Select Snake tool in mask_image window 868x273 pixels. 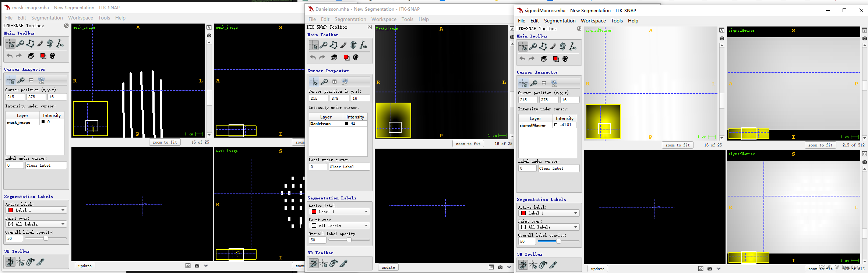pyautogui.click(x=50, y=44)
